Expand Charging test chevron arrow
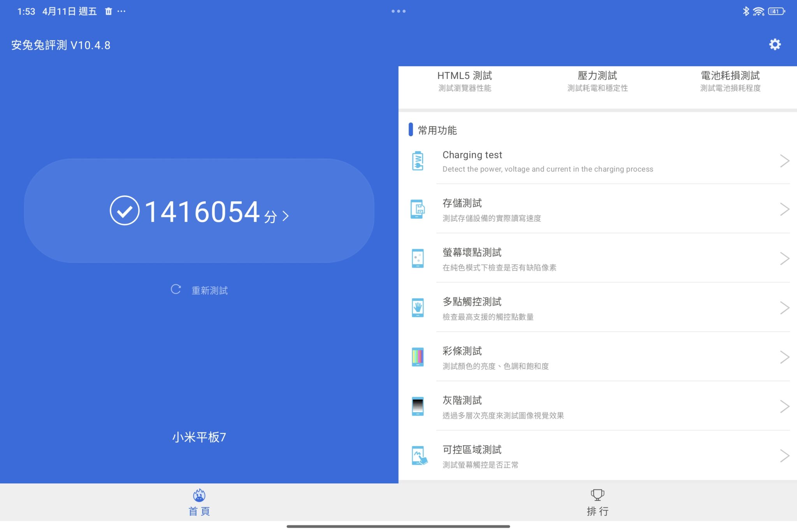Viewport: 797px width, 532px height. 784,161
